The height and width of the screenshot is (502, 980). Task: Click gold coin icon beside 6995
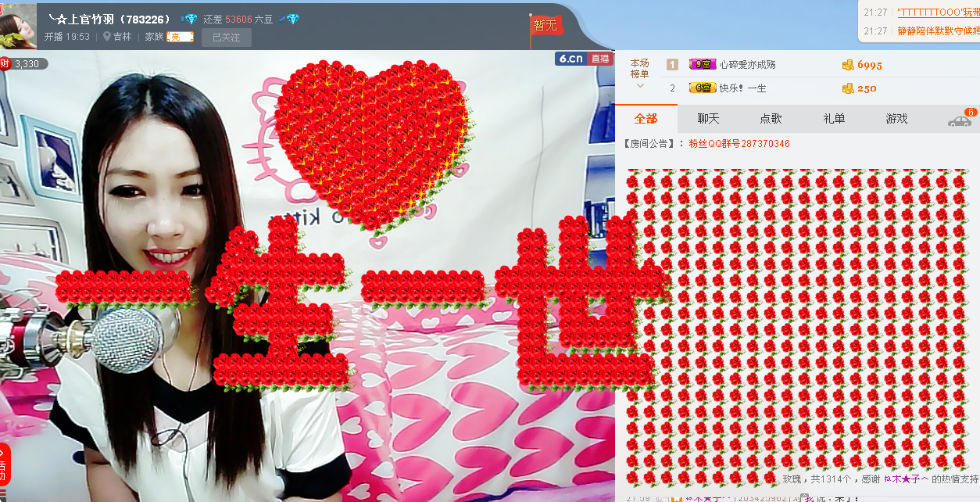[x=848, y=65]
